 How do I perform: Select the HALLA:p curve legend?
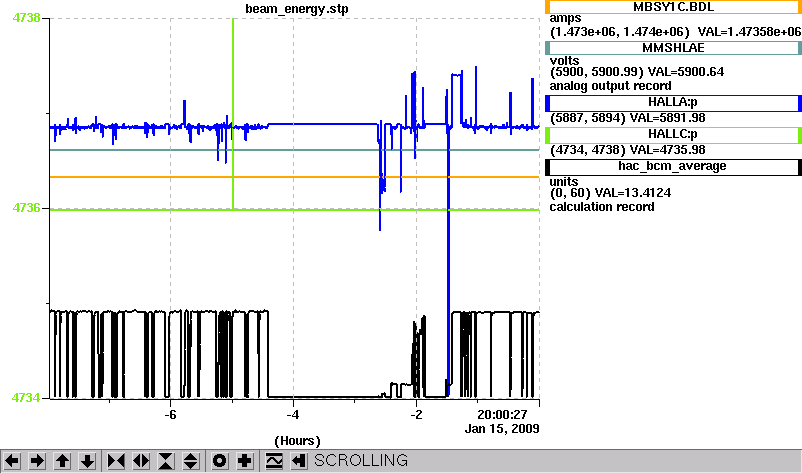click(673, 102)
